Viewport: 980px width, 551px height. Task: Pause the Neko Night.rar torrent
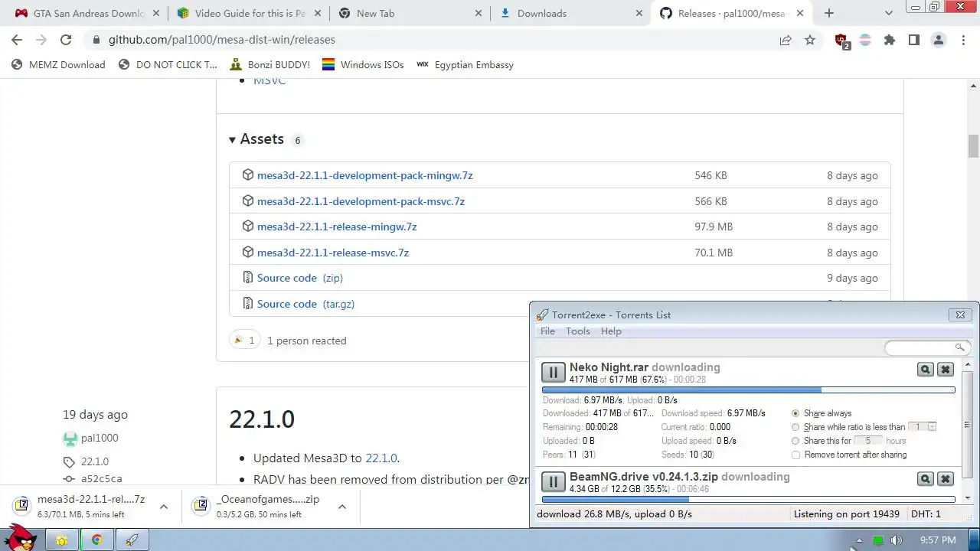pos(553,373)
